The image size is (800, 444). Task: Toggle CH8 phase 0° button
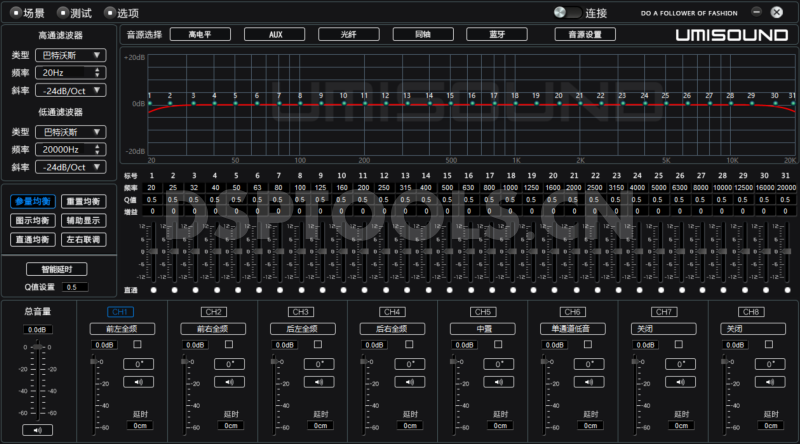770,364
